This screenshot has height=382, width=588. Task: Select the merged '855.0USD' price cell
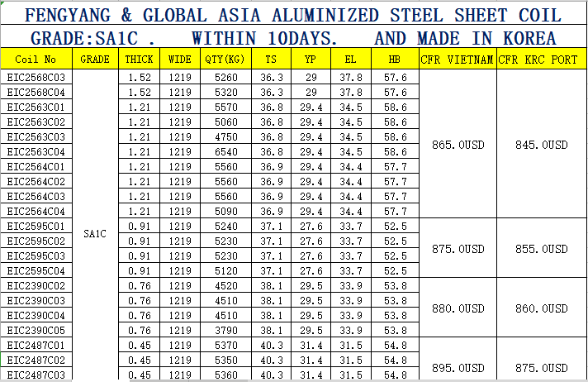click(x=542, y=248)
